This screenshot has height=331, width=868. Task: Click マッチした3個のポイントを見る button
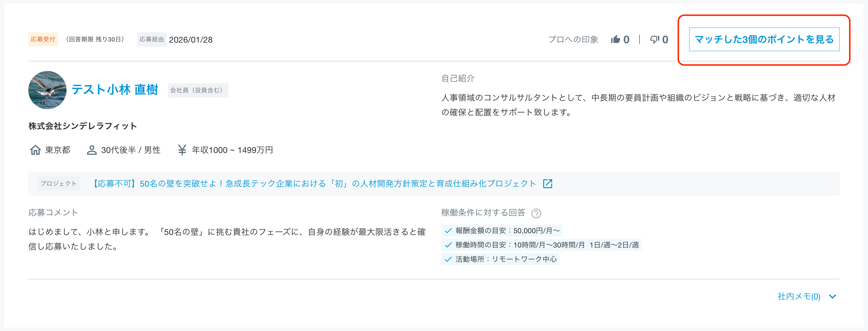(x=764, y=39)
